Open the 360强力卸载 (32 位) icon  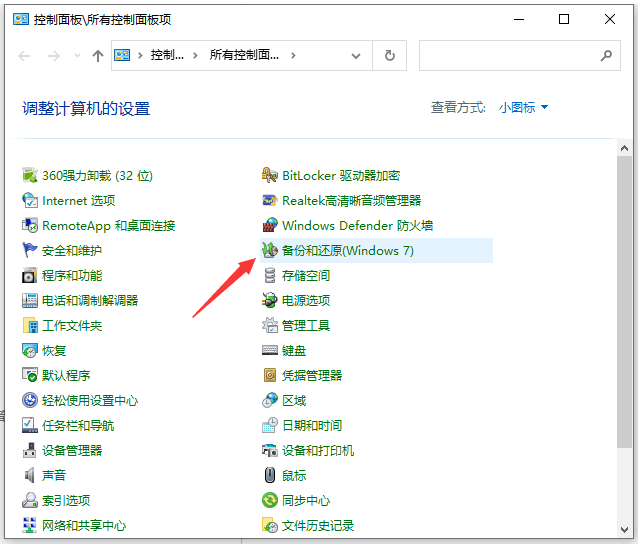(30, 175)
